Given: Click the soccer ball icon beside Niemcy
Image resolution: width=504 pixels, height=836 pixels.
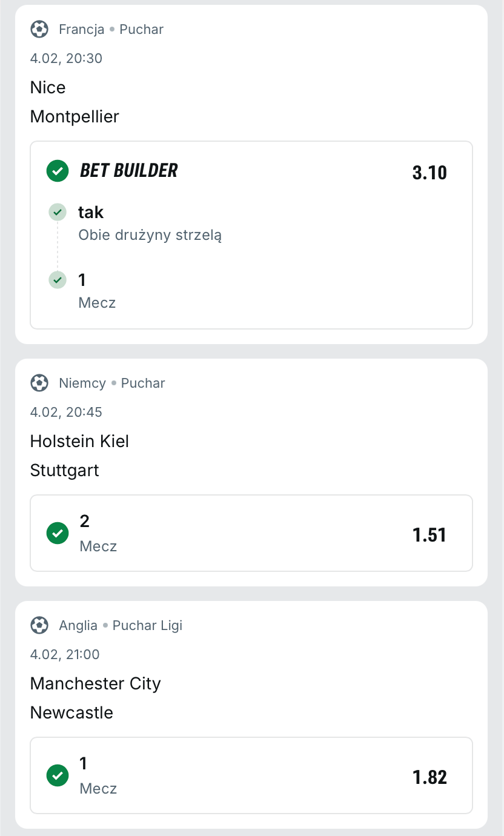Looking at the screenshot, I should point(39,383).
